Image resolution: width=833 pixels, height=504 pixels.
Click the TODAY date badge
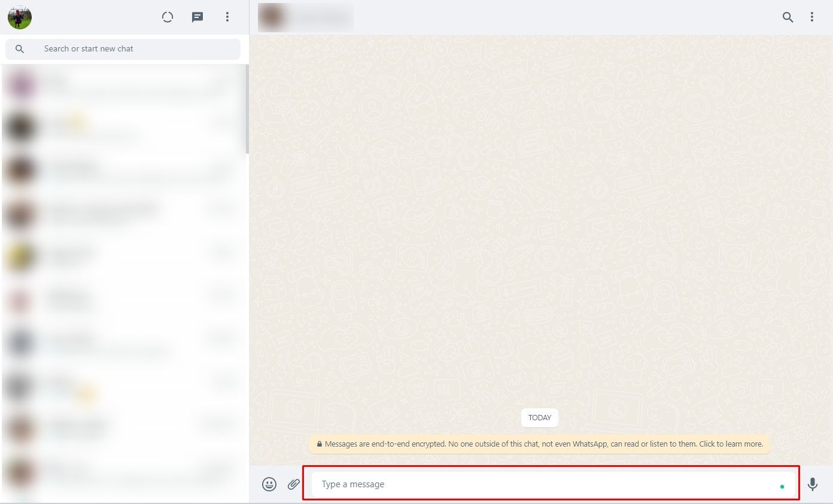(539, 418)
